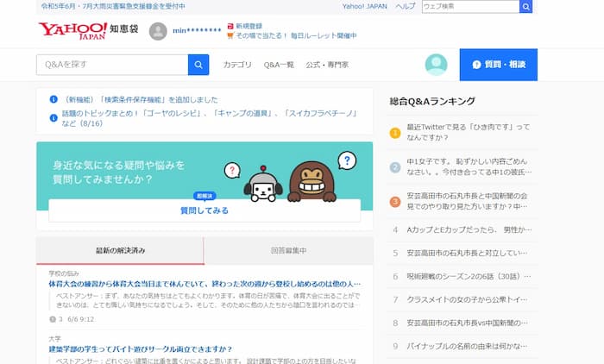This screenshot has height=364, width=604.
Task: Click the gorilla mascot illustration
Action: [312, 181]
